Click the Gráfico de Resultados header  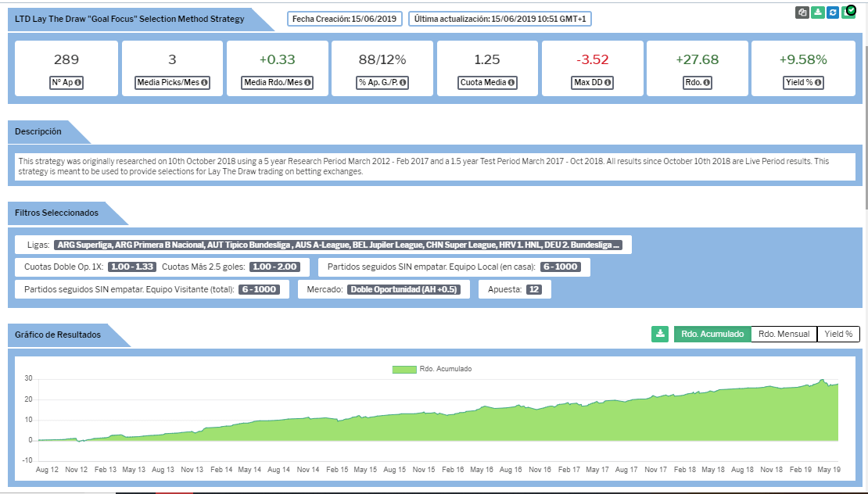(58, 335)
